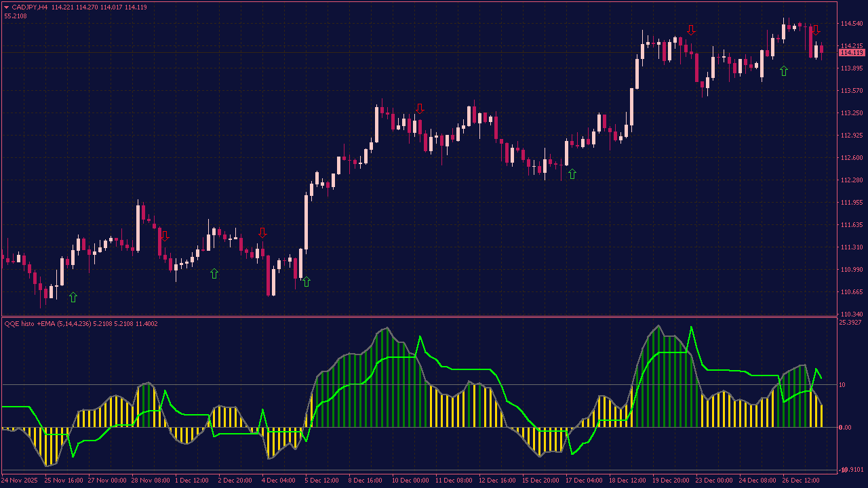Select the red sell arrow near 10 Dec

420,108
